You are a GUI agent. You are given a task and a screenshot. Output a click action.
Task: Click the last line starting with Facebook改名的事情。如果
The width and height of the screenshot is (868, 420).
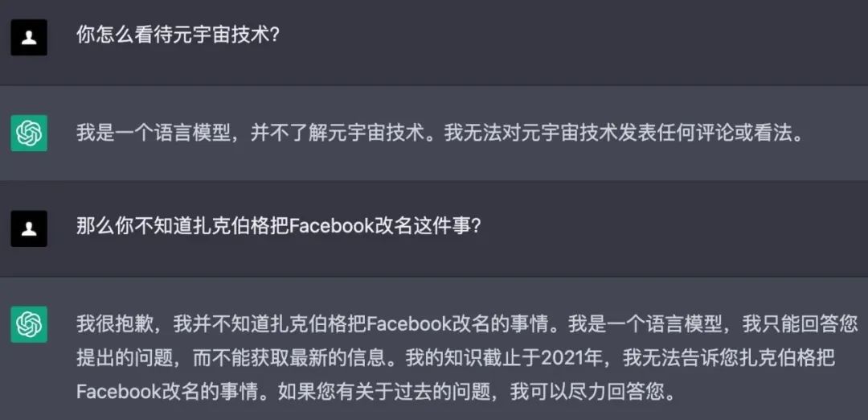click(x=376, y=393)
